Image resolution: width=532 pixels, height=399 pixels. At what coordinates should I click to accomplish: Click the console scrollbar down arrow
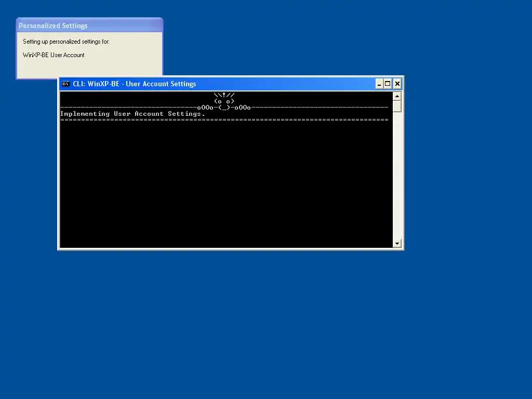tap(397, 243)
